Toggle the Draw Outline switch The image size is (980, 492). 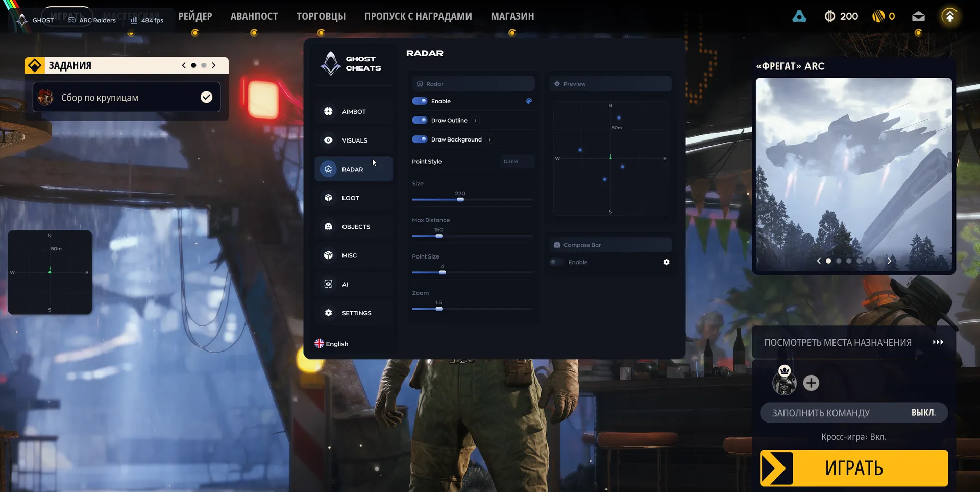420,120
